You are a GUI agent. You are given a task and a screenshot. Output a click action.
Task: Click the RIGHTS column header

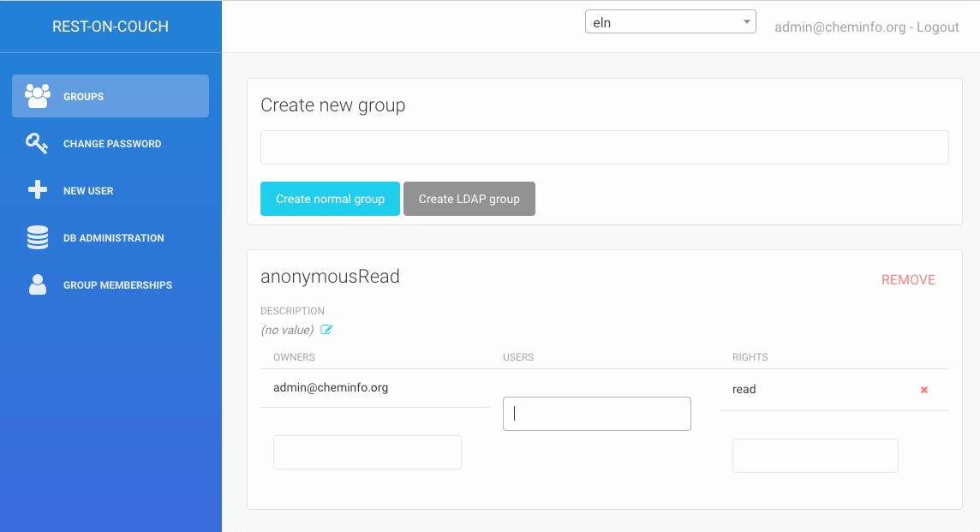click(750, 357)
